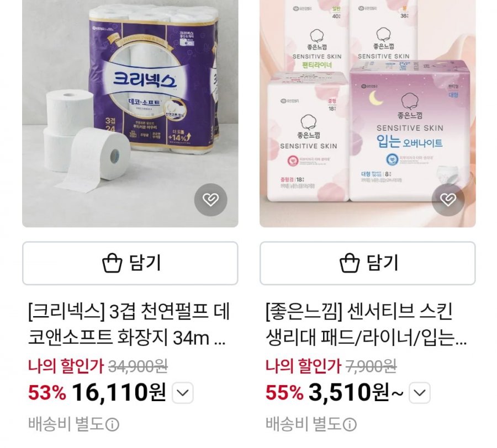The width and height of the screenshot is (497, 448).
Task: Tap 나의 할인가 label for Kleenex
Action: (66, 366)
